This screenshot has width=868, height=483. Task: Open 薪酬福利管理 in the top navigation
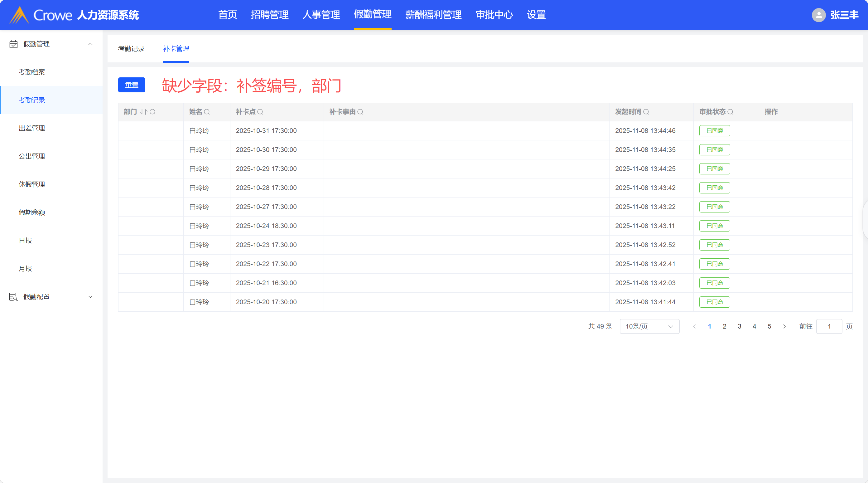click(433, 15)
